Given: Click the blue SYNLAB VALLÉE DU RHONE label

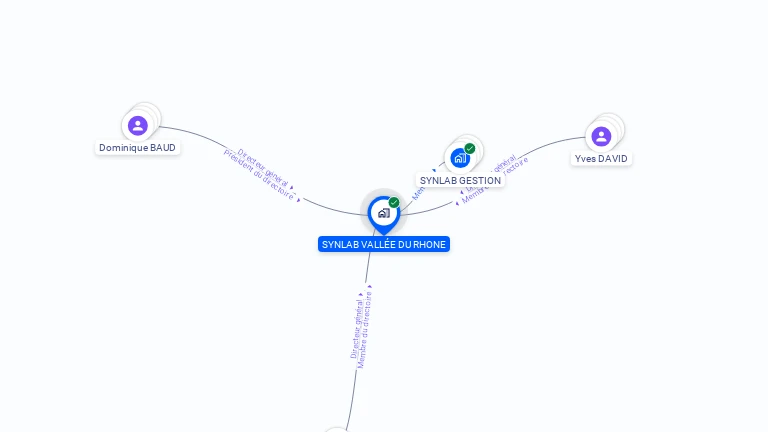Looking at the screenshot, I should pos(384,244).
